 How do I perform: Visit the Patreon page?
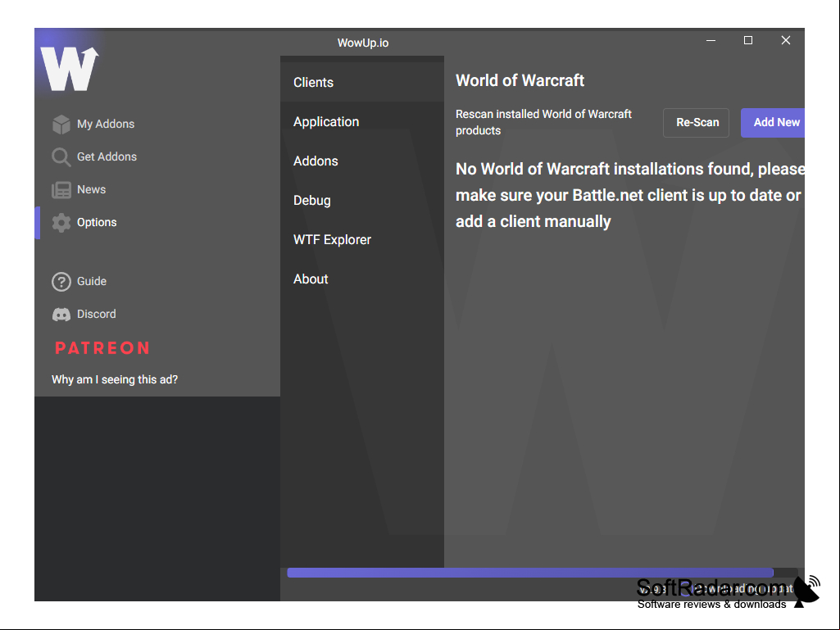pos(102,347)
